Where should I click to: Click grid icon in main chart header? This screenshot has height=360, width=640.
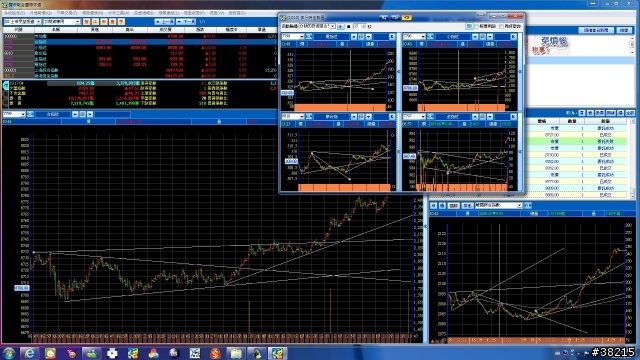point(82,114)
